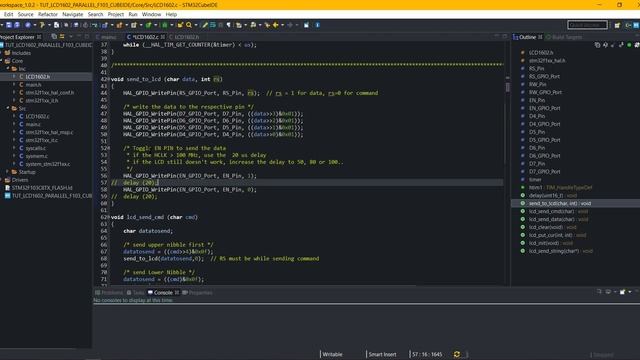
Task: Click code line 58 EN_Pin write
Action: tap(190, 190)
